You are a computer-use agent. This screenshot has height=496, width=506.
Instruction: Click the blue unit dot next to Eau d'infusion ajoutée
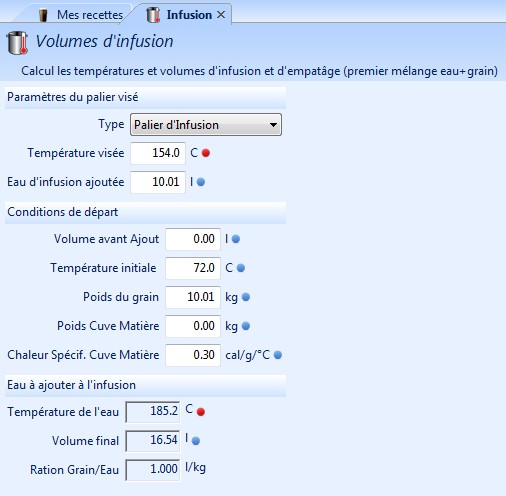(201, 182)
